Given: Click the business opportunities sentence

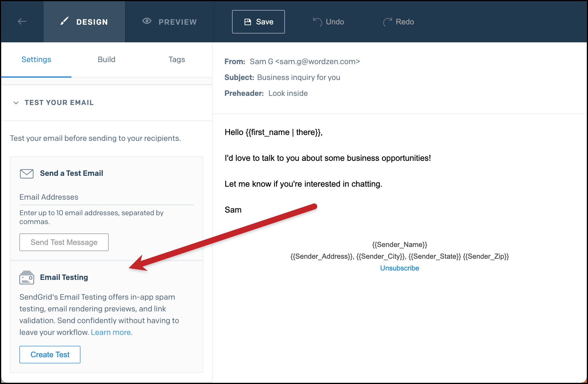Looking at the screenshot, I should (328, 158).
